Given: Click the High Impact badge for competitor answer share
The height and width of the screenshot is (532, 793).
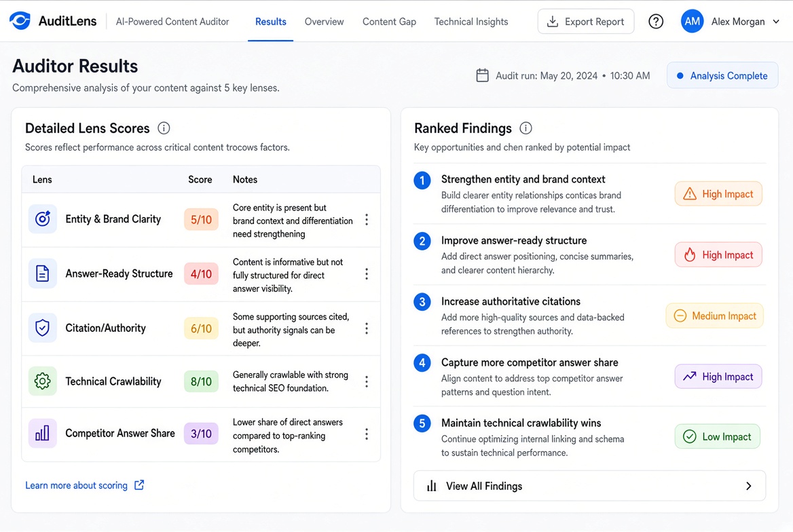Looking at the screenshot, I should 718,377.
